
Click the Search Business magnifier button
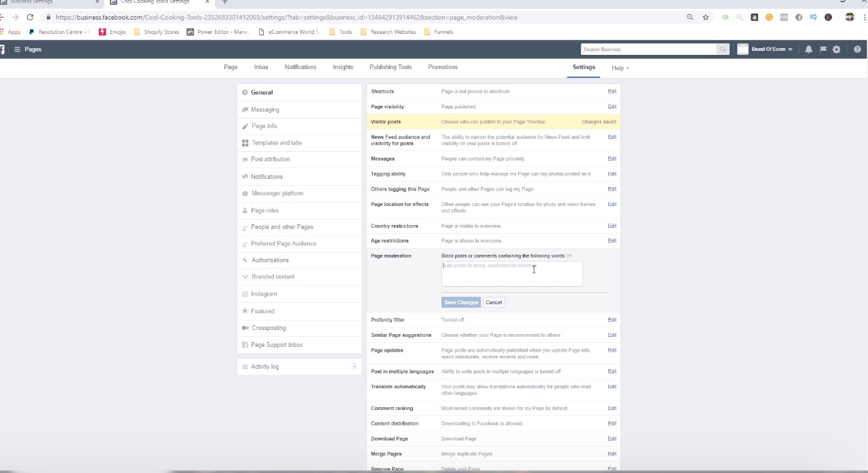(x=723, y=49)
